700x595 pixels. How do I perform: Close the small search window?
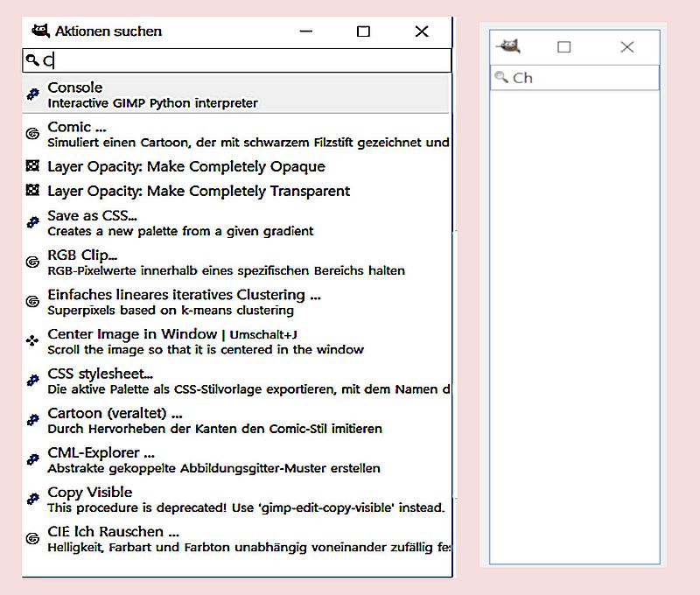click(x=626, y=47)
